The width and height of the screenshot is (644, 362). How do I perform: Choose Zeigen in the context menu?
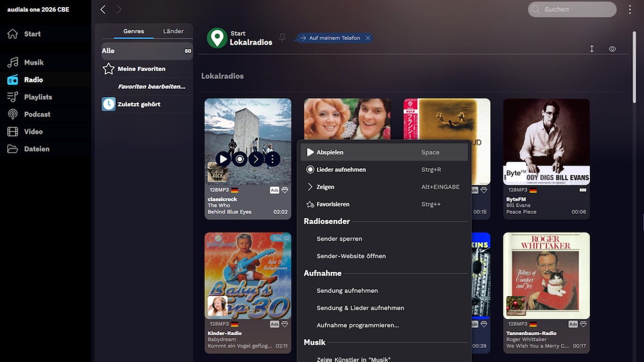pyautogui.click(x=384, y=187)
